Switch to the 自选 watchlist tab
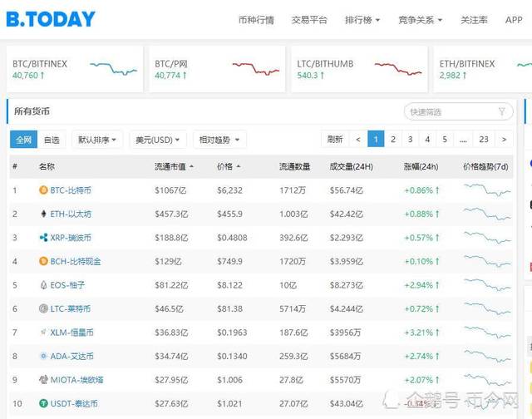This screenshot has width=532, height=419. [52, 140]
